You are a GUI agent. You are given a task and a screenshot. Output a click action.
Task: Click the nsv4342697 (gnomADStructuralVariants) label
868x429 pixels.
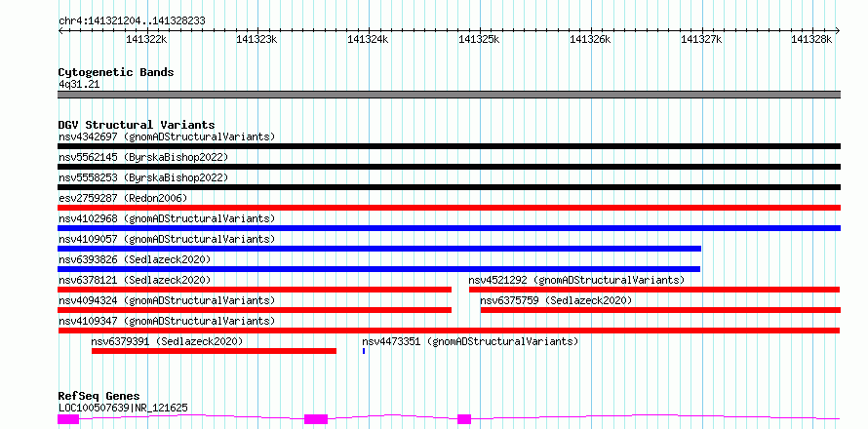coord(167,136)
